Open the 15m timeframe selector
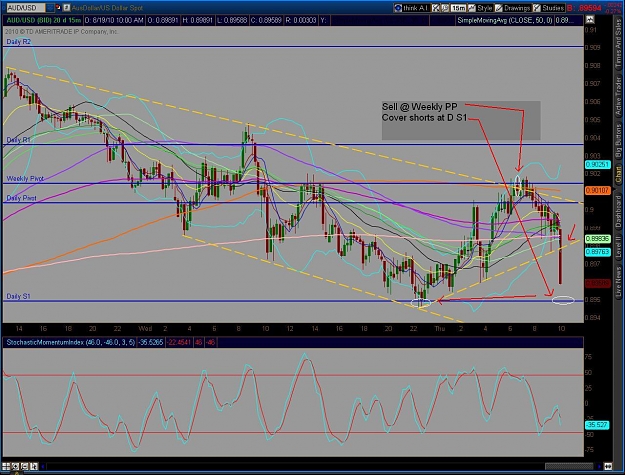This screenshot has height=475, width=625. pyautogui.click(x=458, y=8)
